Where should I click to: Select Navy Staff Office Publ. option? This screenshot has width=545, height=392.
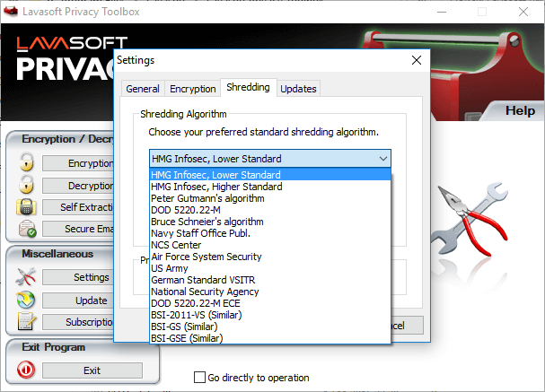270,233
